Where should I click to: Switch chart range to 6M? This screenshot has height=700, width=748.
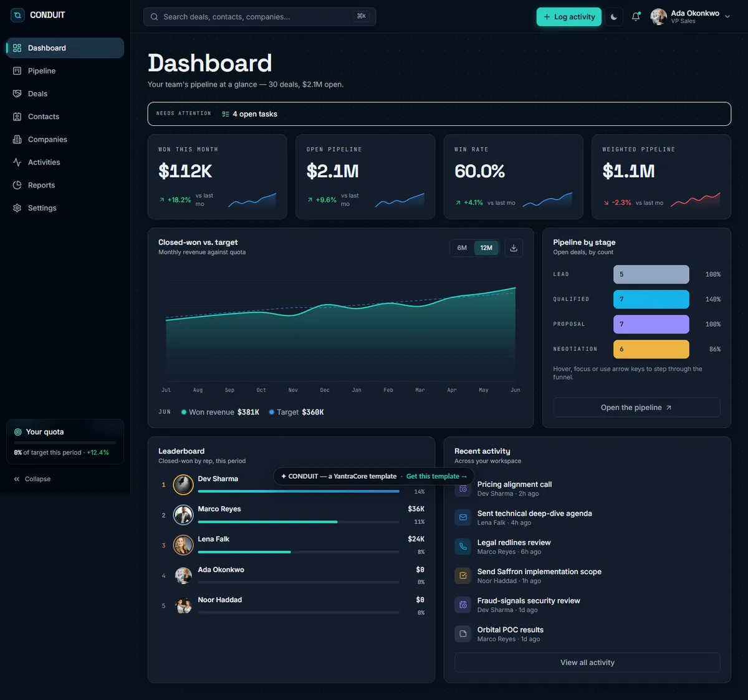pos(462,248)
